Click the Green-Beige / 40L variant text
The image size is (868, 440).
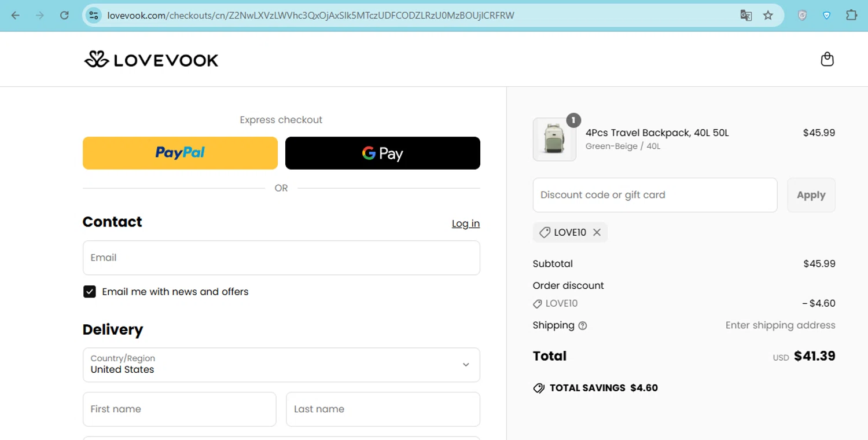pyautogui.click(x=623, y=146)
